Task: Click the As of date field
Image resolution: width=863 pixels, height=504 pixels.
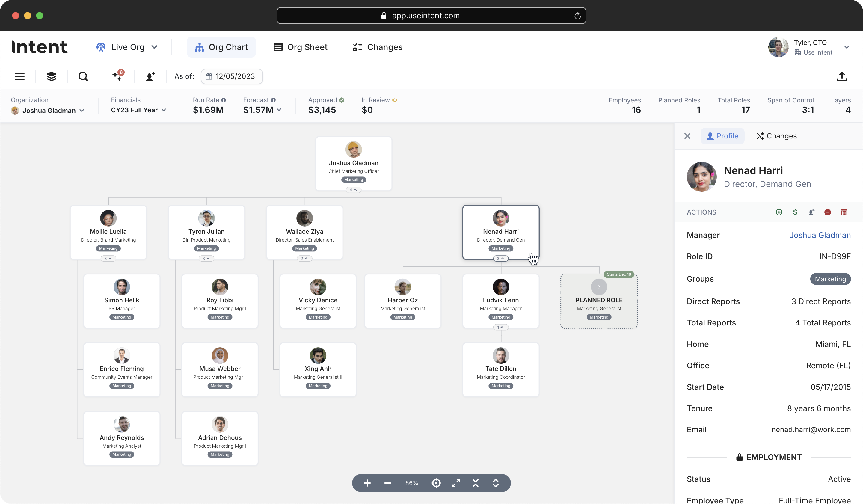Action: tap(232, 76)
